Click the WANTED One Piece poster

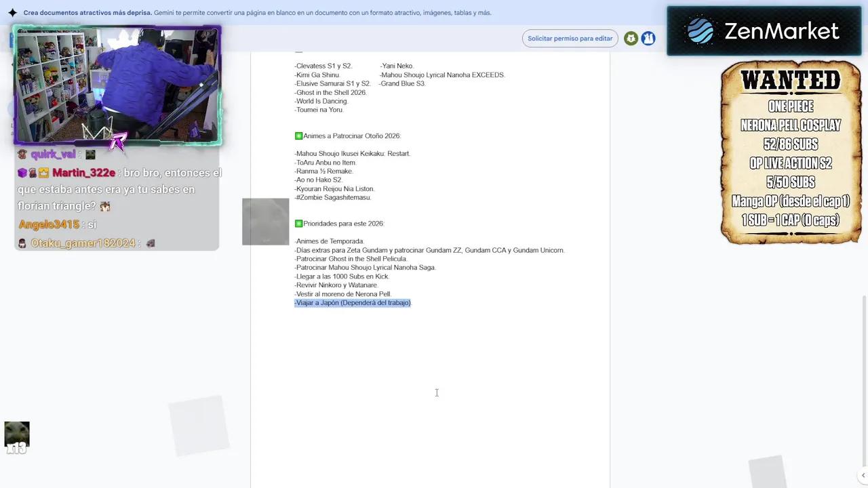[x=791, y=152]
